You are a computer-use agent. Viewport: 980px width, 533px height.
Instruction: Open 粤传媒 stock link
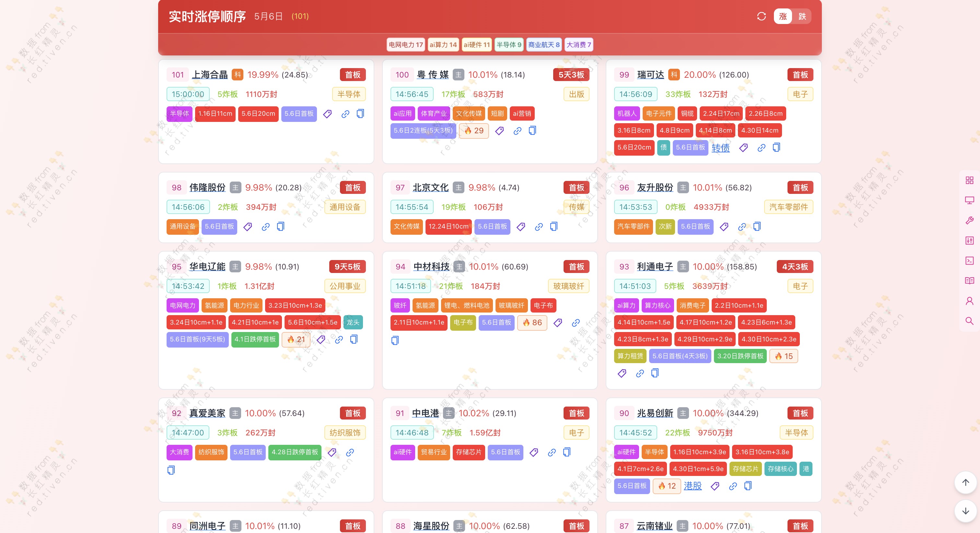point(433,75)
